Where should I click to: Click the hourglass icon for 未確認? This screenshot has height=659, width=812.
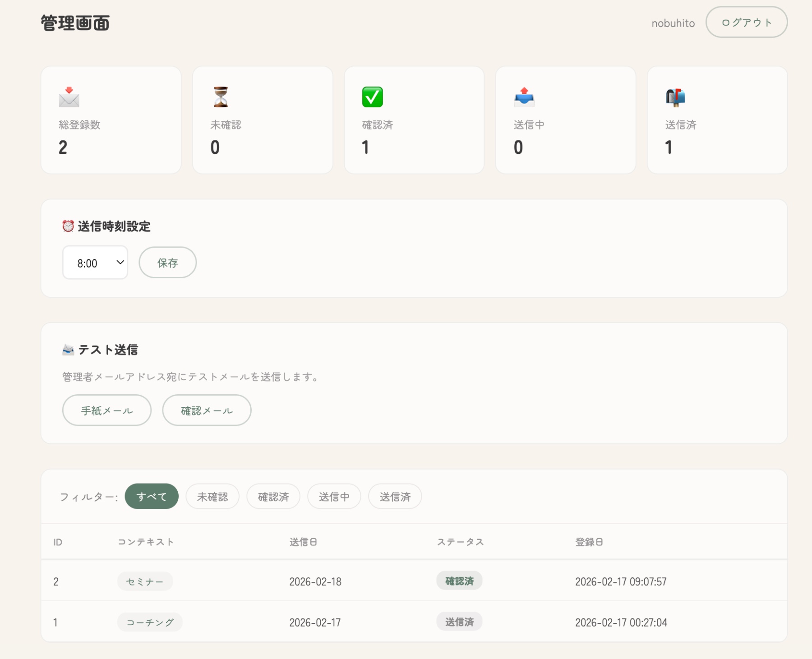pos(221,97)
